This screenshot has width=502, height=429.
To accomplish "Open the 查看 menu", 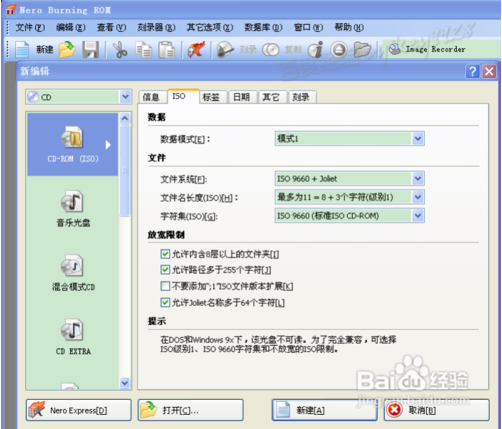I will [x=111, y=27].
